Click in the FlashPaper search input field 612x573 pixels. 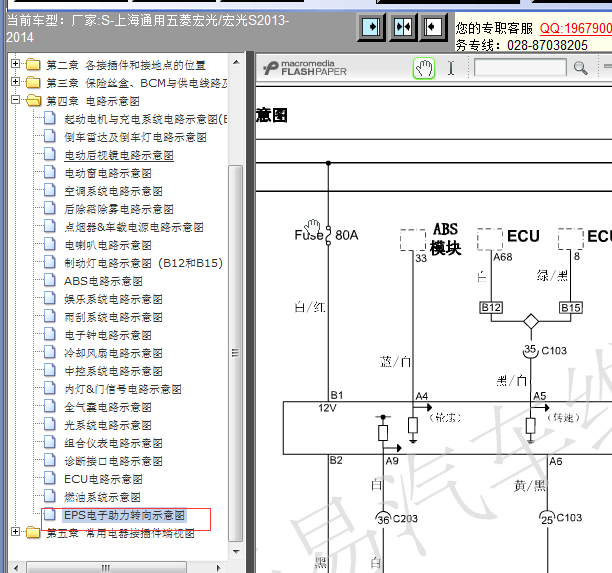coord(520,68)
